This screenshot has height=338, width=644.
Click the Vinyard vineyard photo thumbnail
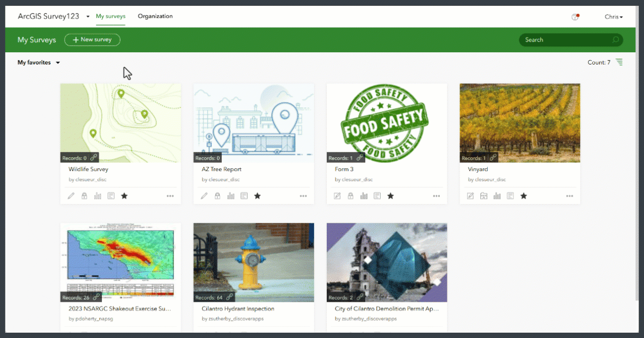coord(520,123)
